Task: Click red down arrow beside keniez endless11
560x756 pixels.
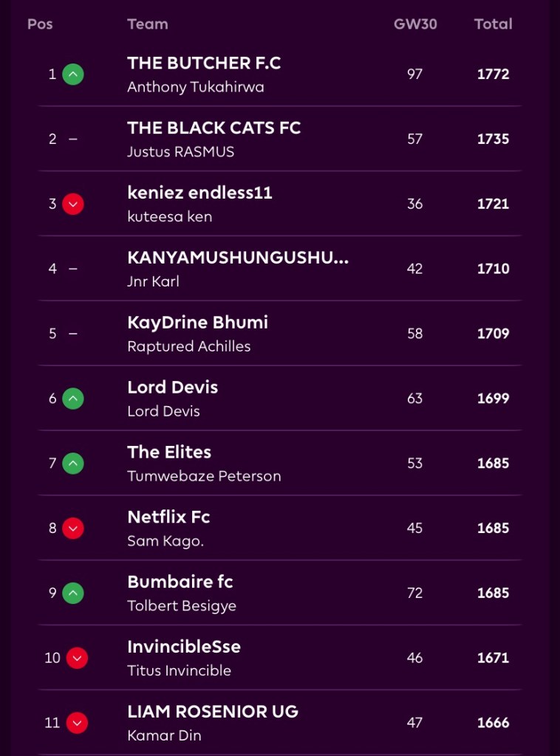Action: point(73,204)
